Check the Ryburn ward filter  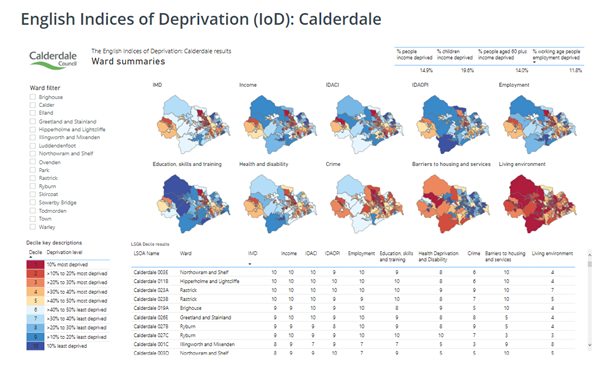coord(33,186)
